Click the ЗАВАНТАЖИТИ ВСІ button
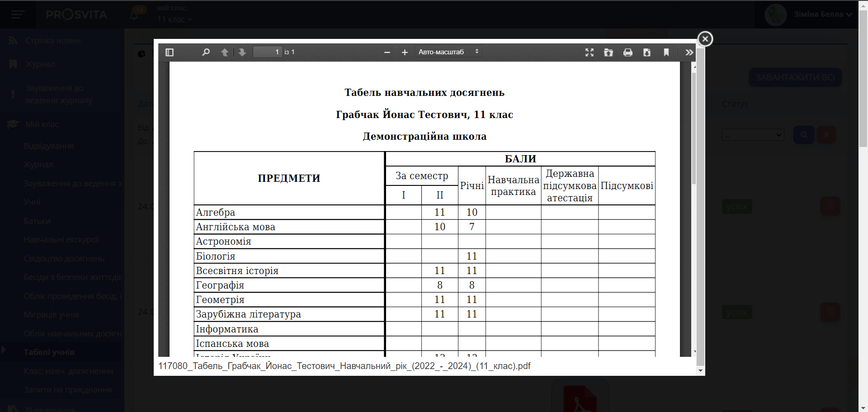 795,77
